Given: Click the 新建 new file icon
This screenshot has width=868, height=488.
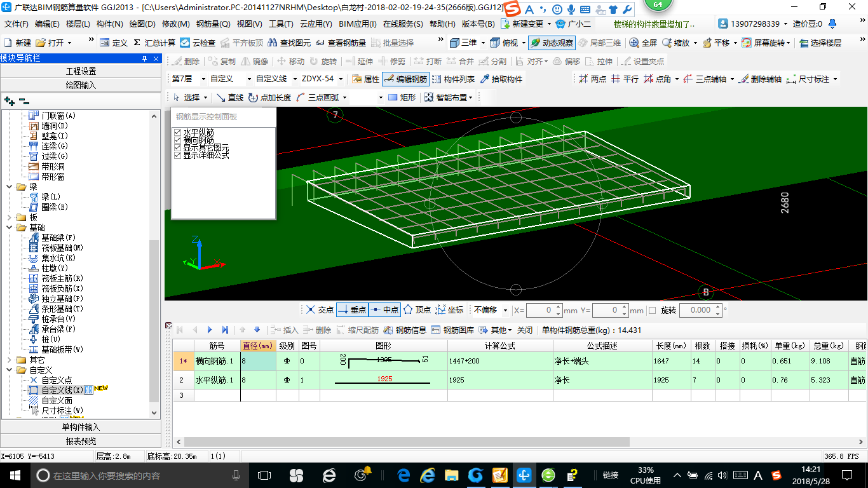Looking at the screenshot, I should coord(17,43).
